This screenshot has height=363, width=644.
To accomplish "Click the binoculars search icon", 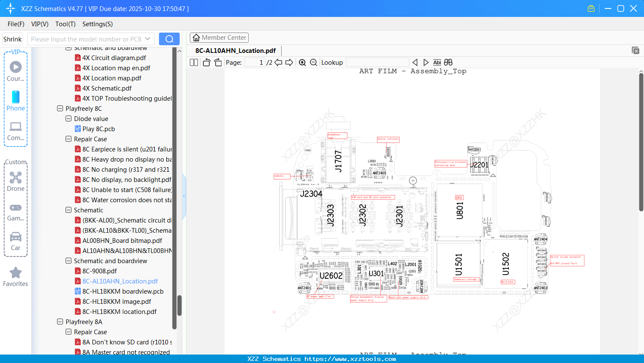I will 448,63.
